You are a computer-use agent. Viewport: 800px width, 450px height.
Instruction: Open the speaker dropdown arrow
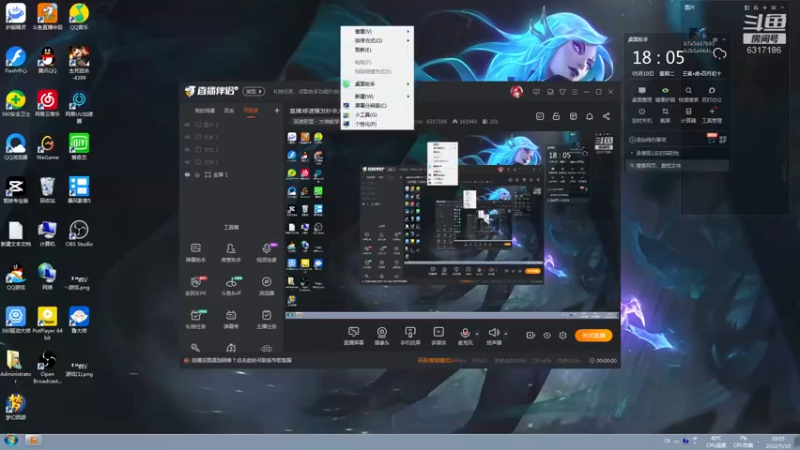click(x=506, y=334)
